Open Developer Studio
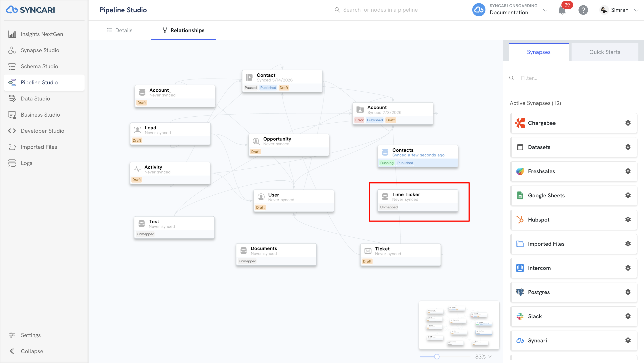 (x=44, y=131)
